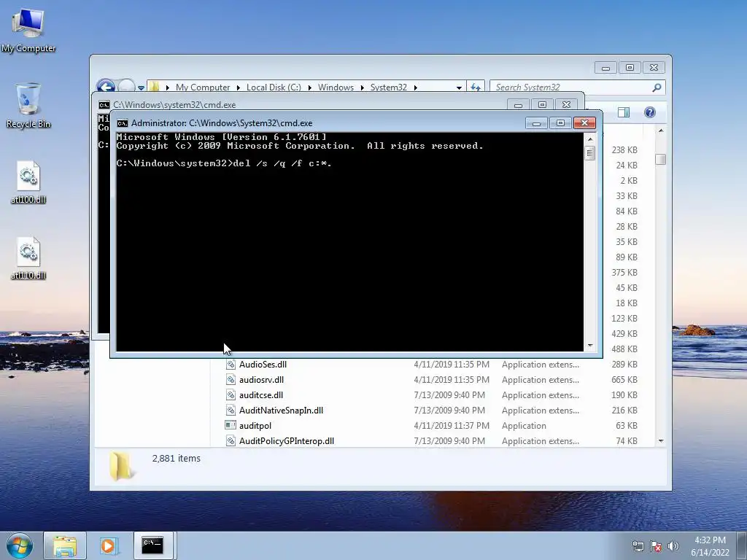Image resolution: width=747 pixels, height=560 pixels.
Task: Open the clock showing 4:32 PM
Action: pos(710,546)
